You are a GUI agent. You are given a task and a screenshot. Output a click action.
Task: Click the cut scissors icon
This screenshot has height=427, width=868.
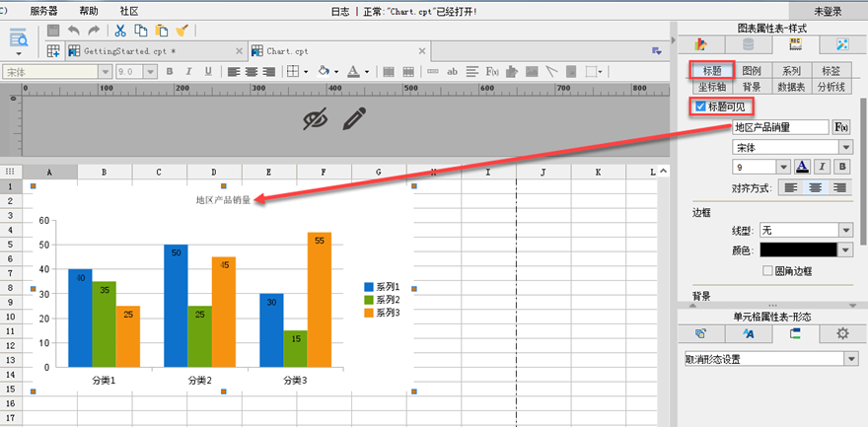[120, 31]
